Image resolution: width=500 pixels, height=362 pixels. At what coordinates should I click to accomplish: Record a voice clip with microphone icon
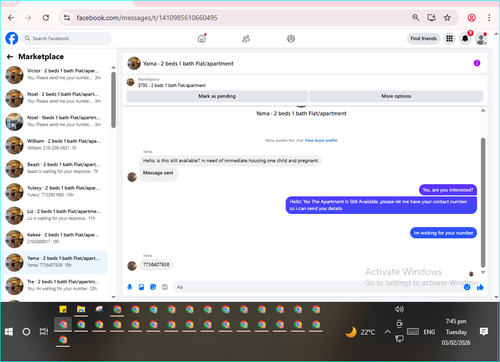tap(130, 287)
